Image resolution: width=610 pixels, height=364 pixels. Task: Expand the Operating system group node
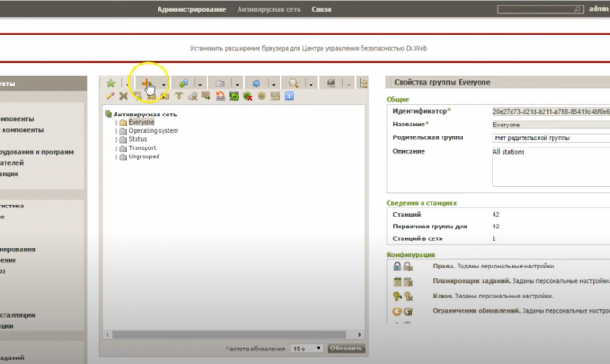(x=116, y=131)
